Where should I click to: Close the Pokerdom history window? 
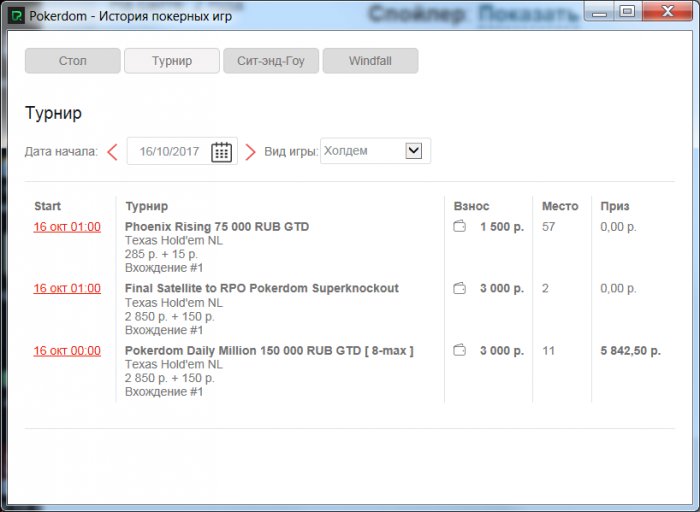[x=667, y=11]
